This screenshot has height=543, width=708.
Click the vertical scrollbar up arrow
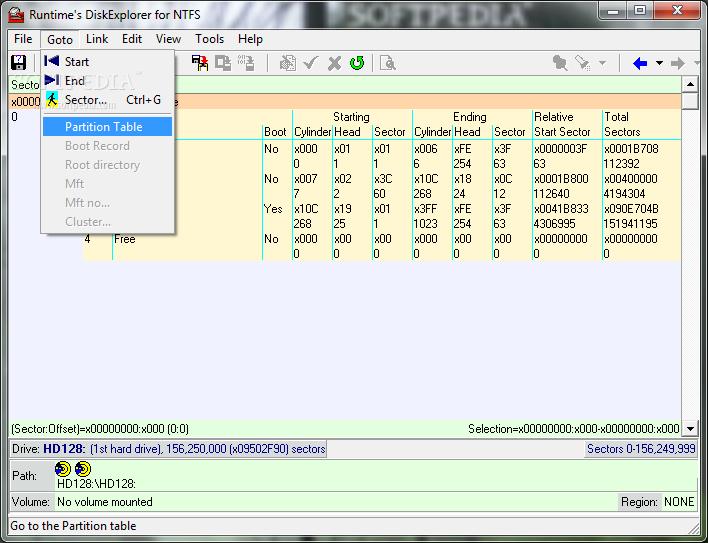[690, 84]
